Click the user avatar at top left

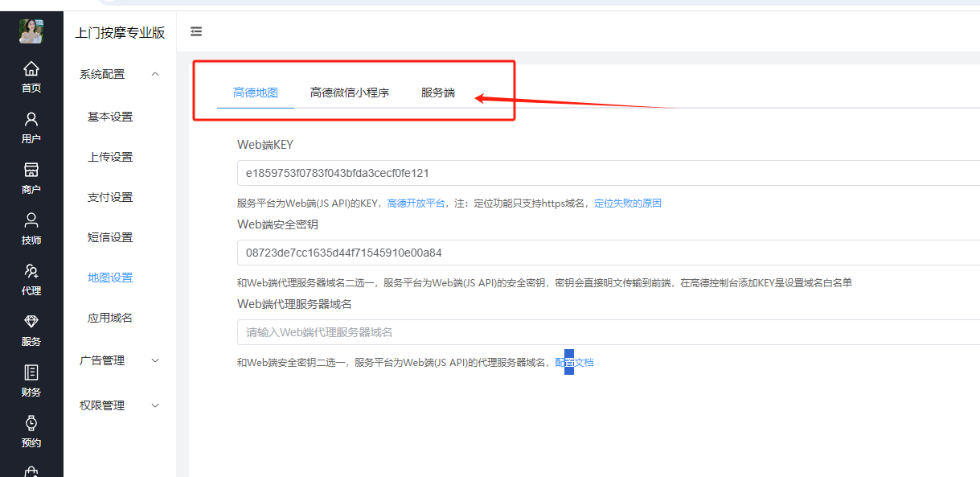point(31,31)
